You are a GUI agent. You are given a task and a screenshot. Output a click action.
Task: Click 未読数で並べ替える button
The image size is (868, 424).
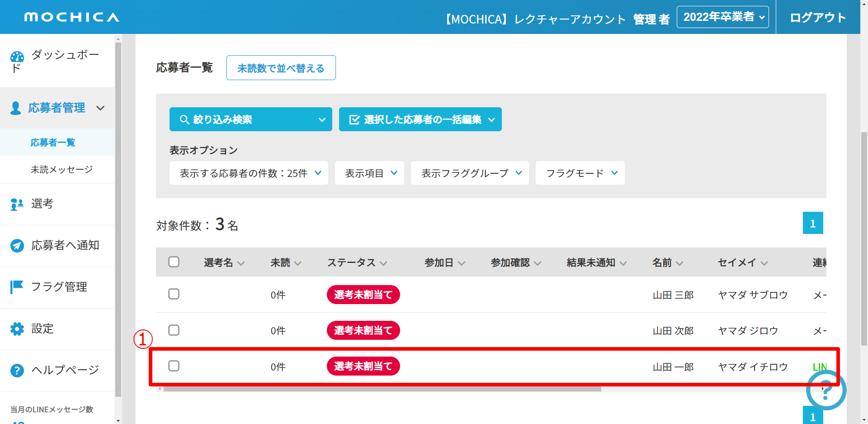pos(281,68)
